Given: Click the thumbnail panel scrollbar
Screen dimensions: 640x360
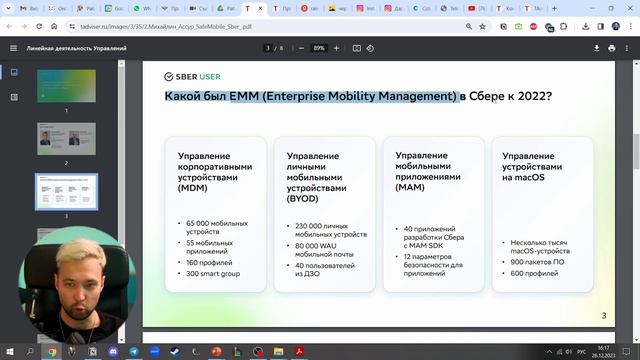Looking at the screenshot, I should click(121, 201).
